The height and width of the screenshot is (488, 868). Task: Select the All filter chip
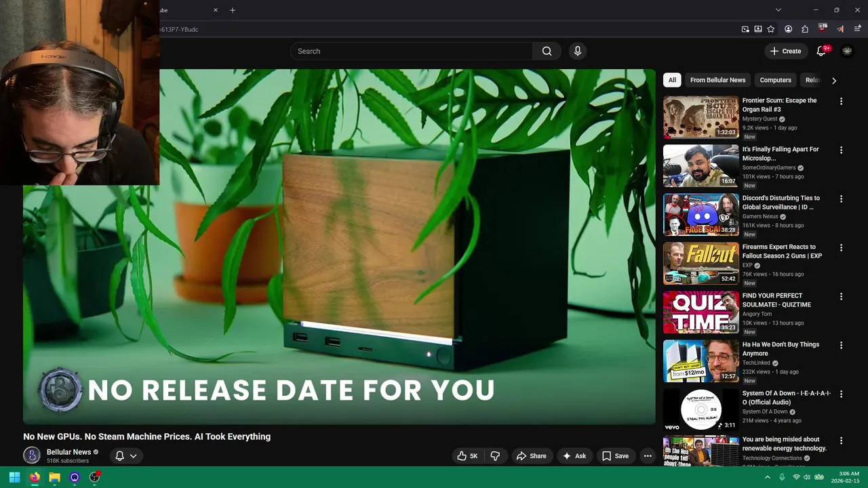click(x=672, y=80)
